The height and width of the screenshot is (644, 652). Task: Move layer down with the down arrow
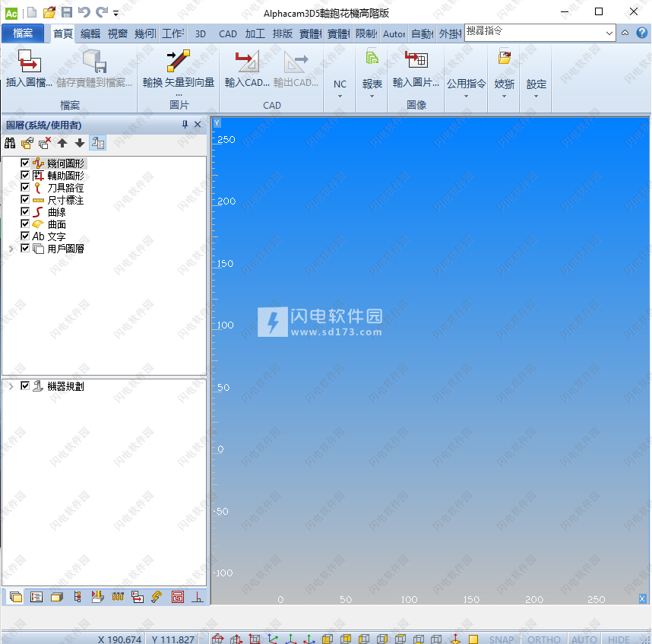pos(80,143)
